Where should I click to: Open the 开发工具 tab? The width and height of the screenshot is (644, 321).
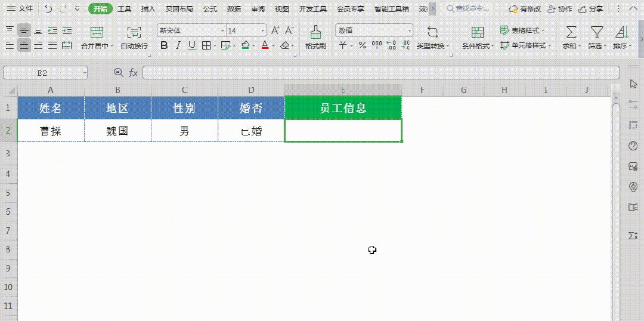click(313, 8)
